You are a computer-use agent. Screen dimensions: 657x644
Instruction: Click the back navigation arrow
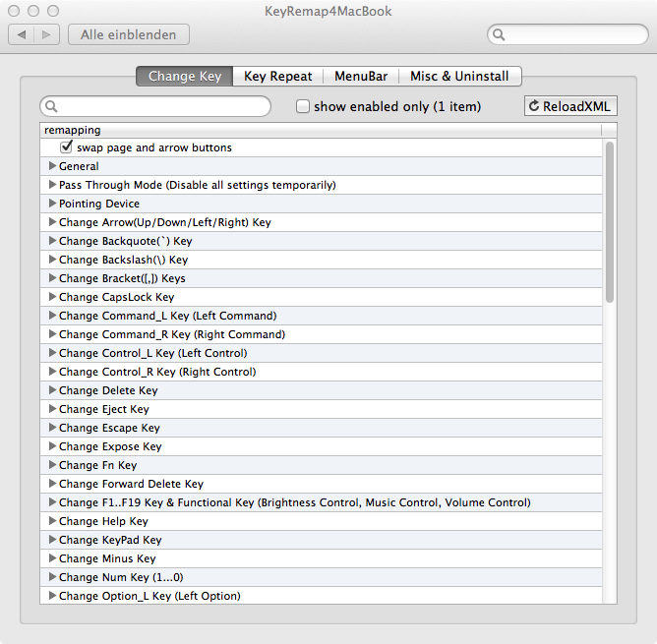point(22,34)
